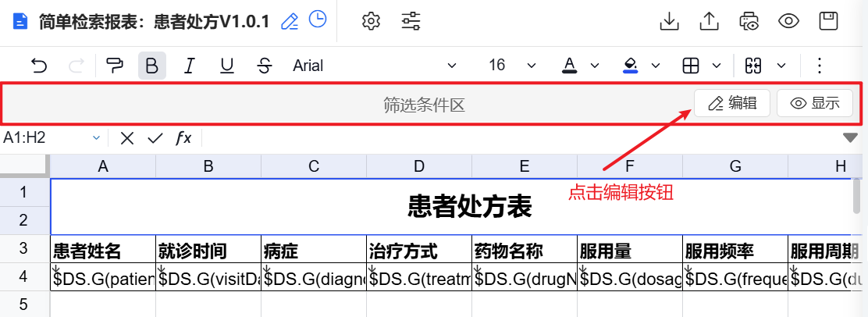This screenshot has width=868, height=317.
Task: Click the select-all corner of the sheet
Action: point(25,166)
